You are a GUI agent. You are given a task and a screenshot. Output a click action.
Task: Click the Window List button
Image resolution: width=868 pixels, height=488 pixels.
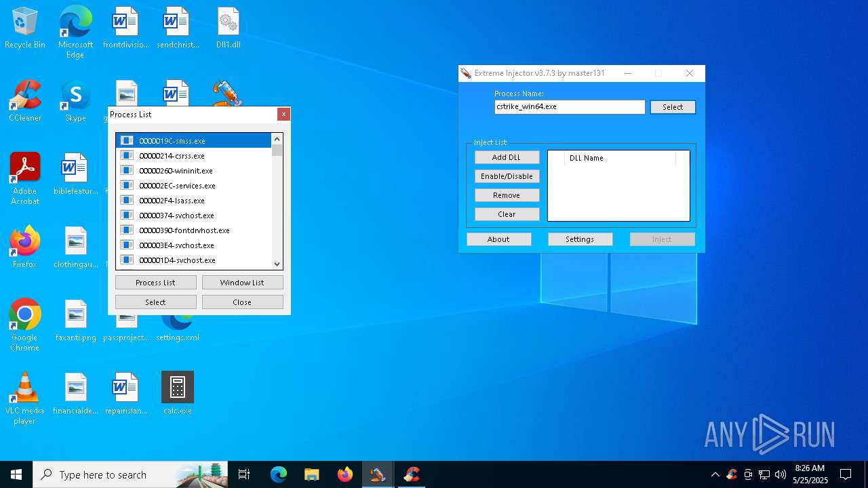tap(242, 283)
